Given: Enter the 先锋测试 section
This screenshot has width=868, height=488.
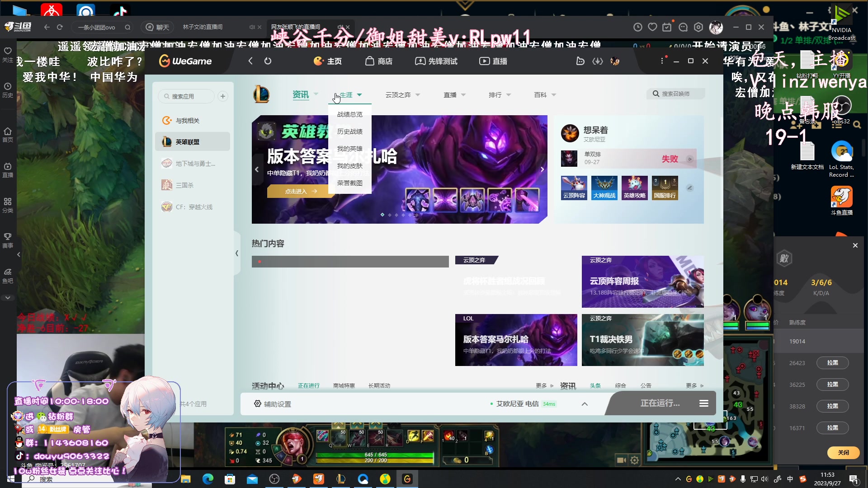Looking at the screenshot, I should pyautogui.click(x=436, y=61).
